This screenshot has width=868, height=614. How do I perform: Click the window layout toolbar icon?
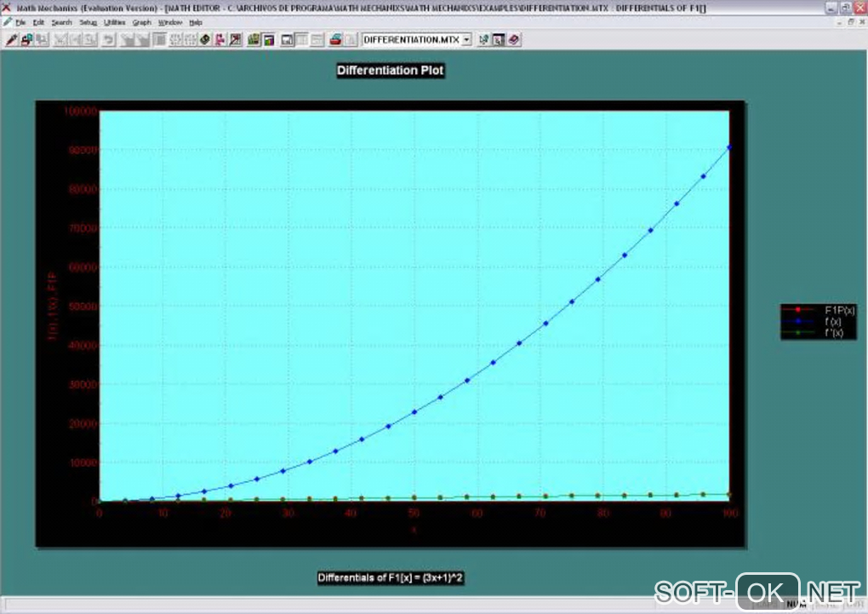click(287, 39)
